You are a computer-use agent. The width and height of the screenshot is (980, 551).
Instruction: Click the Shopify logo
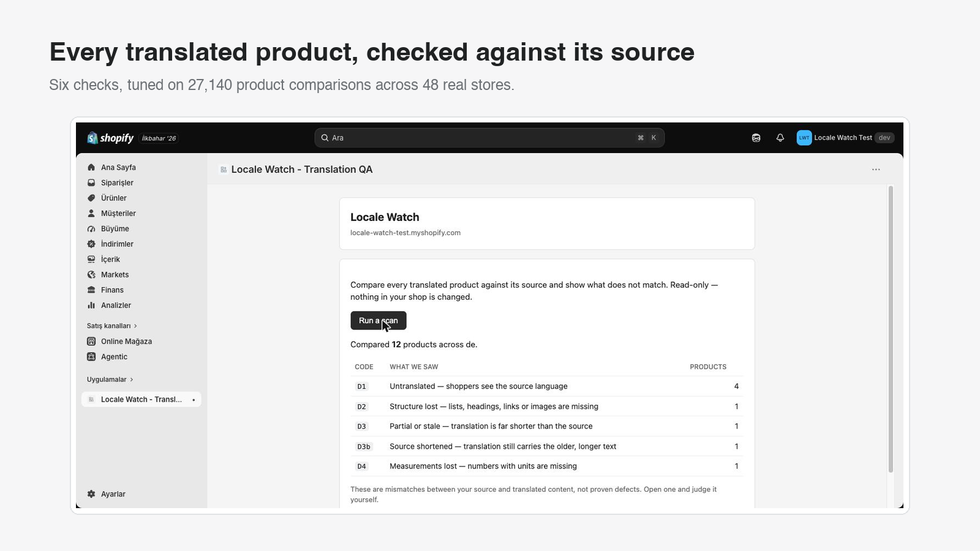[110, 138]
